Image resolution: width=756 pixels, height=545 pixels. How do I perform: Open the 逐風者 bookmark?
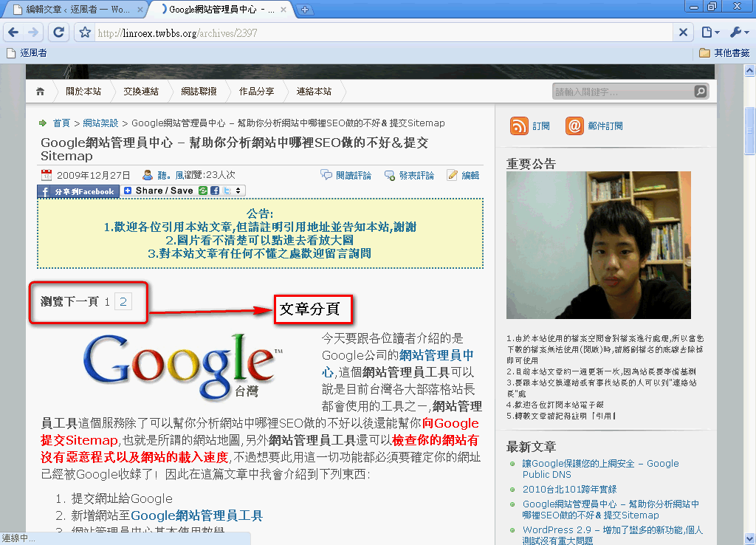pyautogui.click(x=27, y=52)
